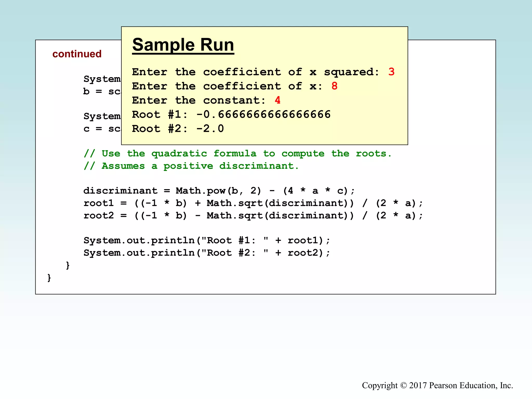Click the Sample Run heading
This screenshot has height=399, width=532.
(x=183, y=45)
